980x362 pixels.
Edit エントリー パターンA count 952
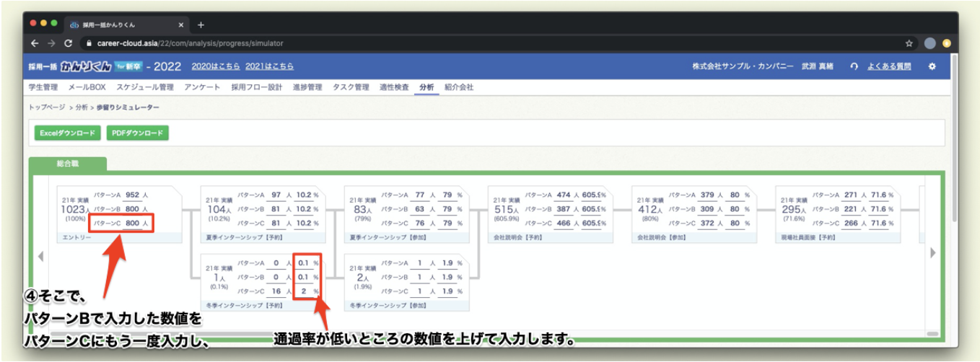(x=132, y=195)
